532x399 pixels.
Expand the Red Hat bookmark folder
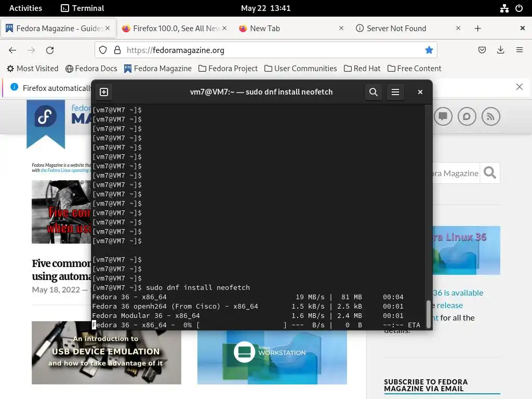click(x=362, y=69)
